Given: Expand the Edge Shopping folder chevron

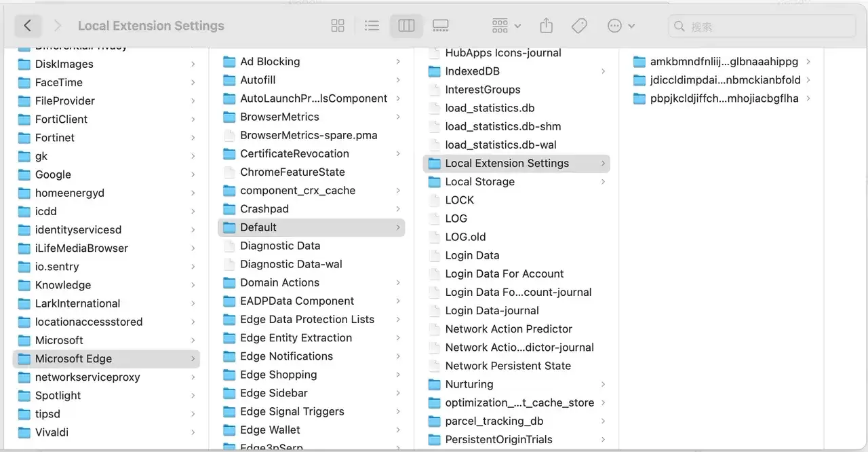Looking at the screenshot, I should (398, 375).
